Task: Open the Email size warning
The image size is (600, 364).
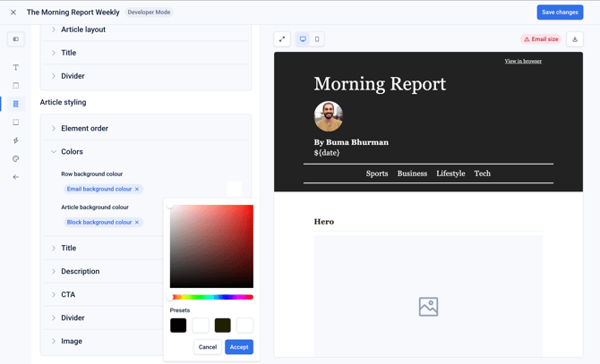Action: [541, 39]
